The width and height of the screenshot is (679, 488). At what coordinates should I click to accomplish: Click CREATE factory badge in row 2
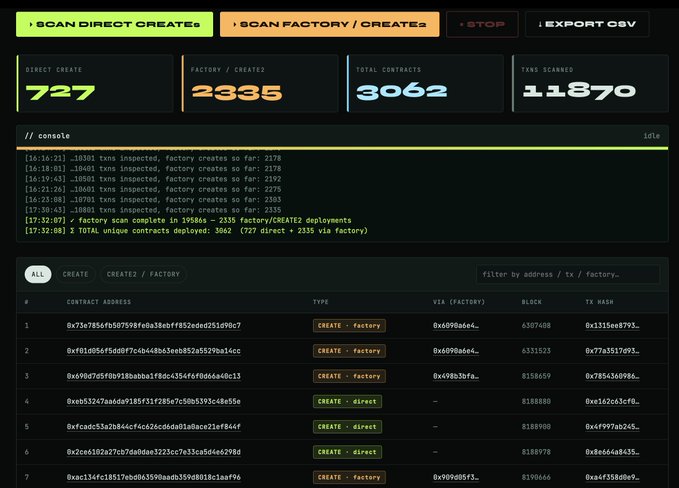(349, 351)
